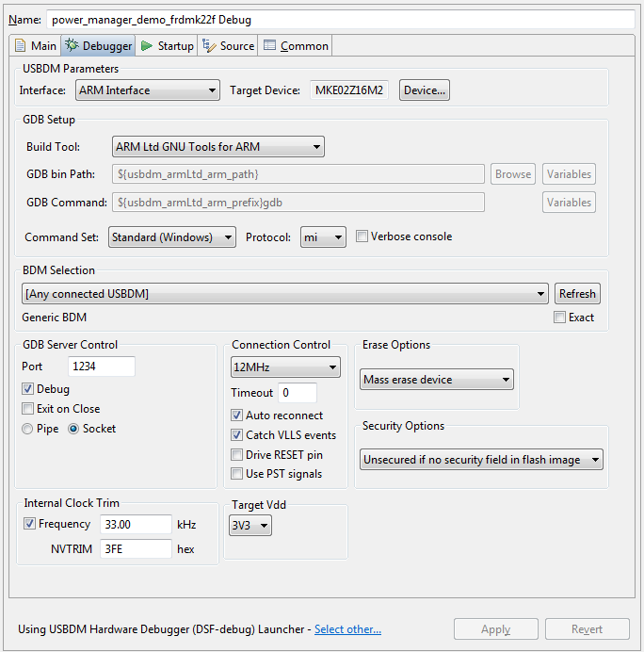
Task: Disable Catch VLLS events checkbox
Action: pyautogui.click(x=237, y=435)
